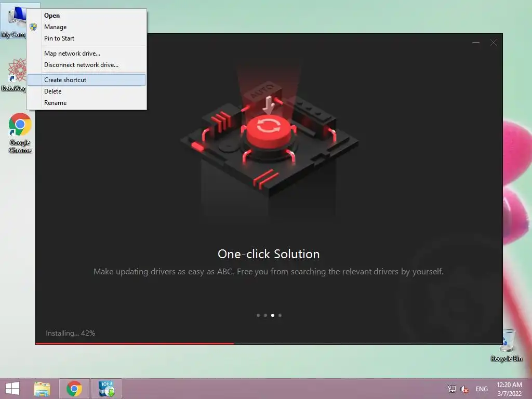Click the Make updating drivers description text
The image size is (532, 399).
pos(269,271)
